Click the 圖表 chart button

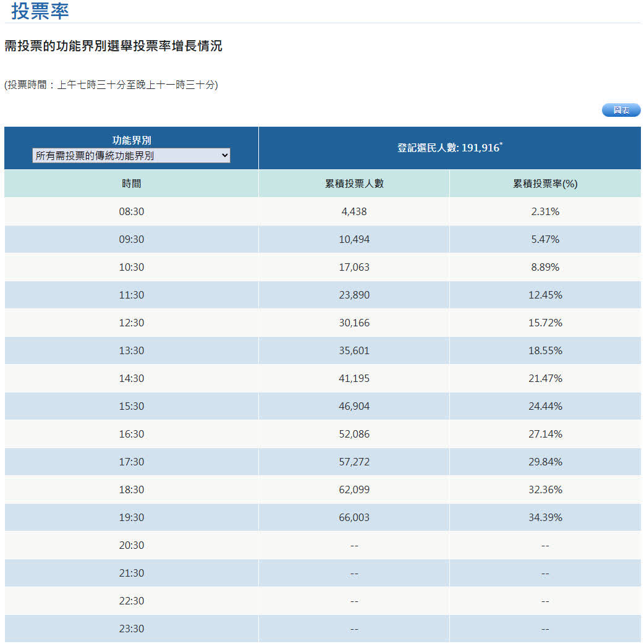click(621, 110)
